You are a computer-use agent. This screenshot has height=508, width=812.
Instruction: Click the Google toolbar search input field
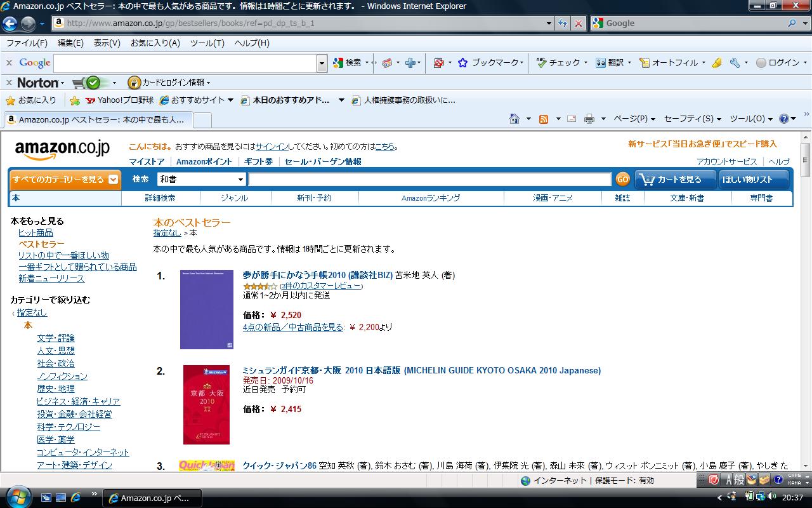click(185, 63)
